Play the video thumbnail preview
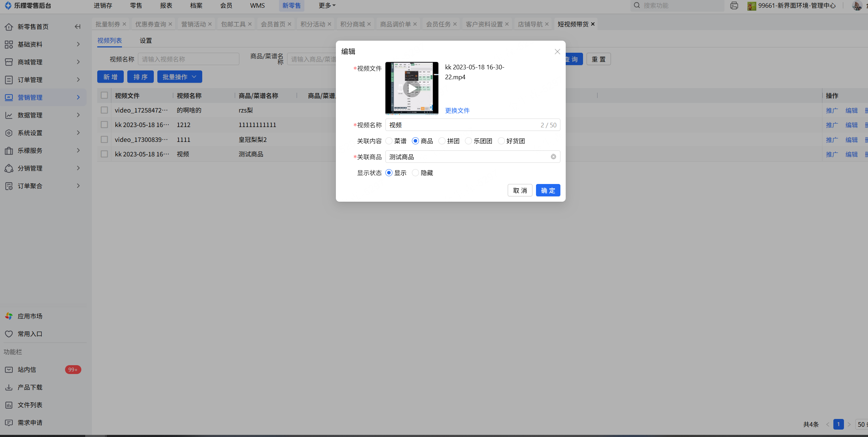The image size is (868, 437). tap(412, 88)
